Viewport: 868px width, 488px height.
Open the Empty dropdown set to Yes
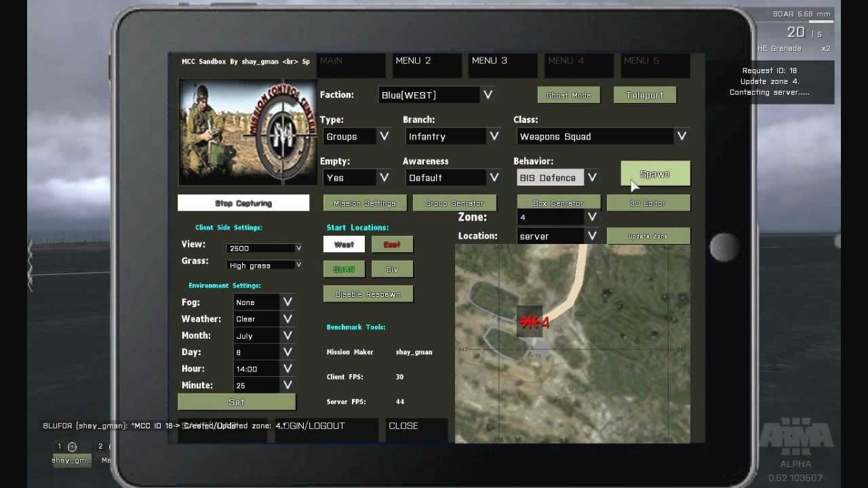click(x=357, y=178)
